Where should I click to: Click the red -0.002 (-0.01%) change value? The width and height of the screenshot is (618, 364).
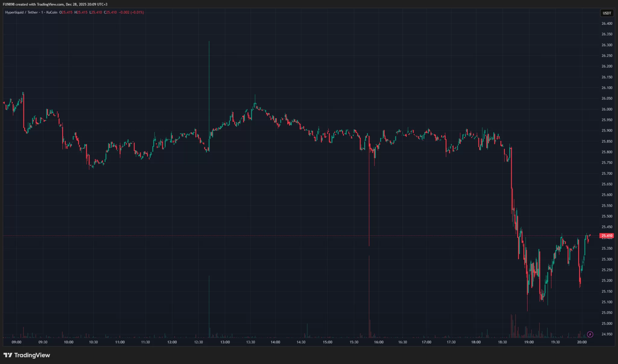(x=131, y=12)
